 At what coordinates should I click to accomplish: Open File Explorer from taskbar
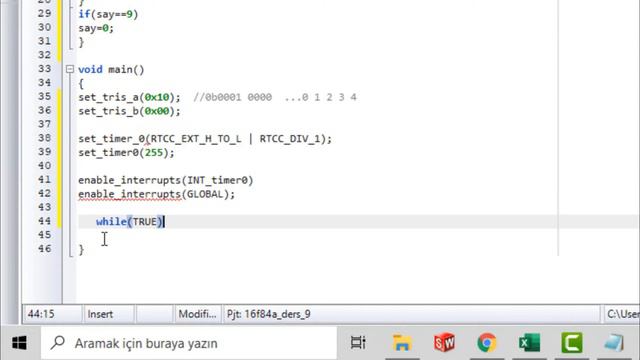coord(402,343)
